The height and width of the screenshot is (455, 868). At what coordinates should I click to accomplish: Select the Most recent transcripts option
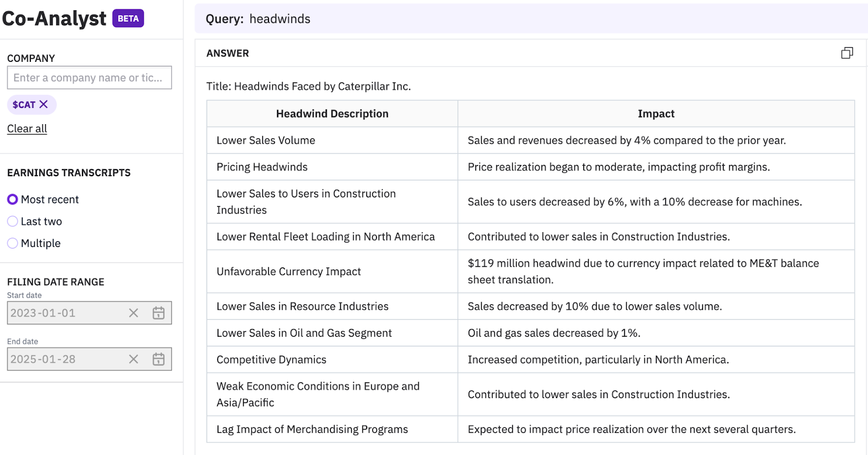(12, 200)
